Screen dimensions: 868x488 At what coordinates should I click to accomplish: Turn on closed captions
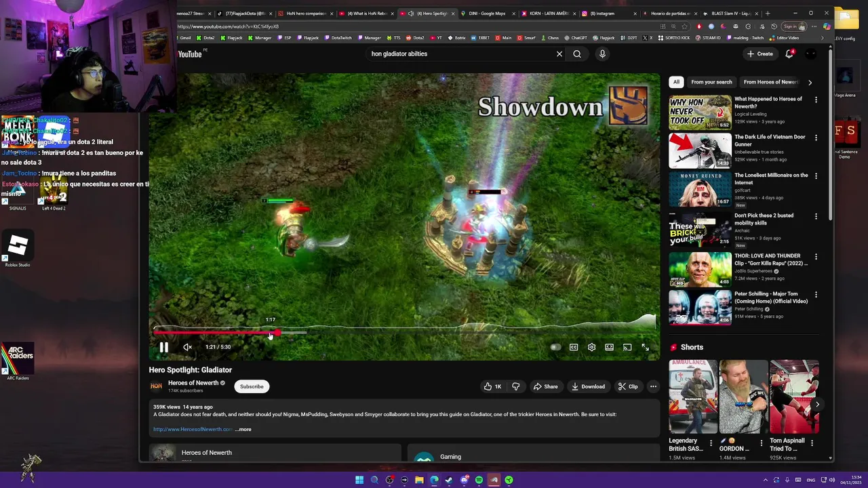coord(574,347)
